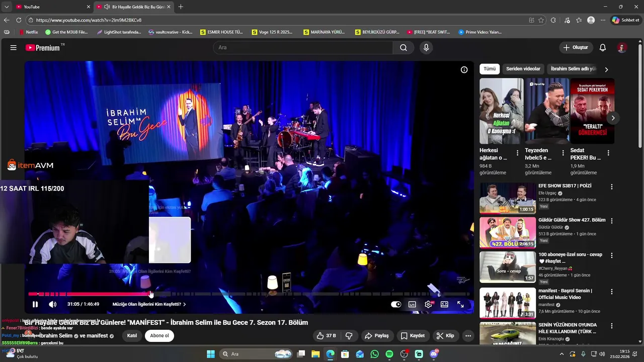Switch to theater mode view

pyautogui.click(x=444, y=304)
